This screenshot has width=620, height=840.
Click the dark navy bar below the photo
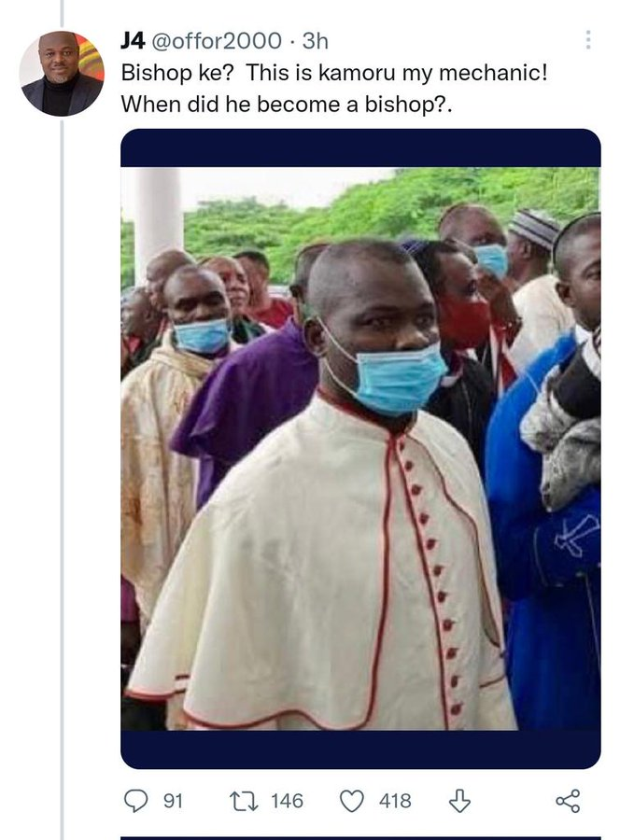coord(359,749)
